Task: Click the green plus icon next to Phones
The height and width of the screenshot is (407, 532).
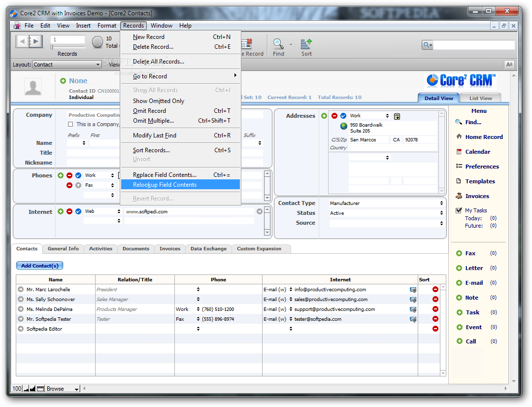Action: coord(61,175)
